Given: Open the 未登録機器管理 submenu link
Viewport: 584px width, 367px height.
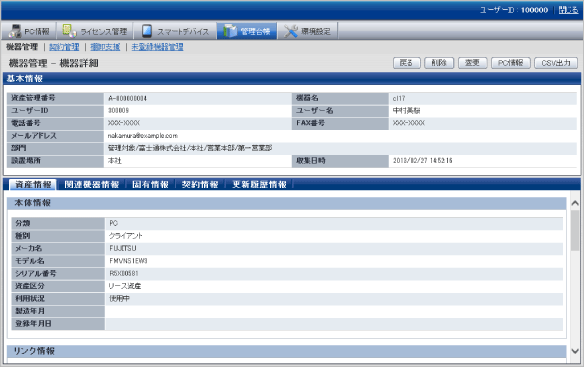Looking at the screenshot, I should point(157,47).
